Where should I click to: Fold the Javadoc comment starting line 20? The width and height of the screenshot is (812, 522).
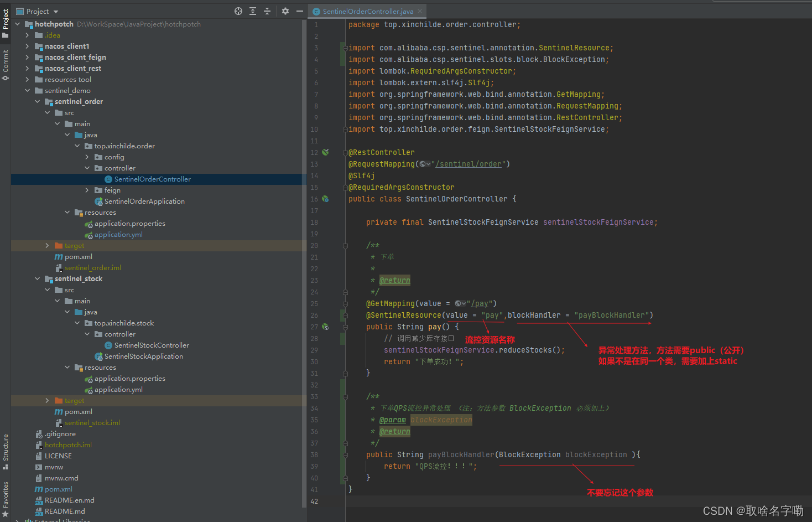pos(345,246)
